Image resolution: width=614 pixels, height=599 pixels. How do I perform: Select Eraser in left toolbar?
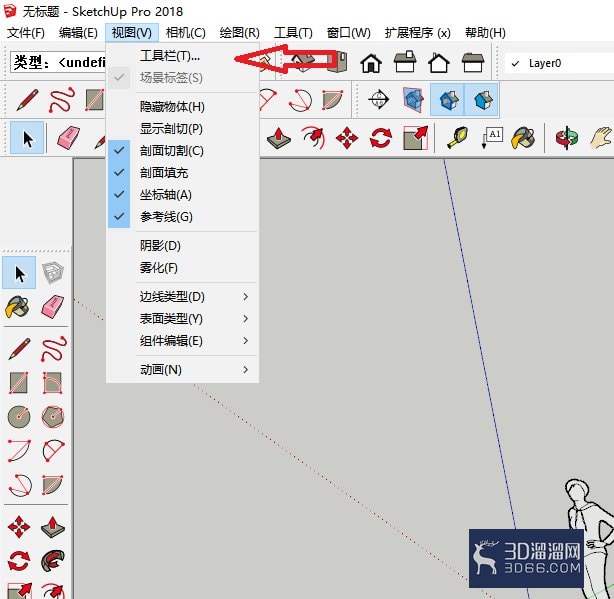point(52,306)
